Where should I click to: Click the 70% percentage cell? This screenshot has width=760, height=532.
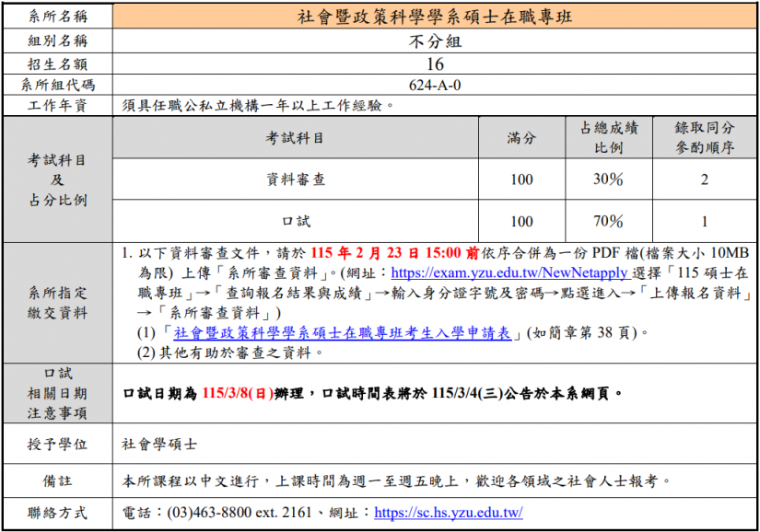pos(608,221)
